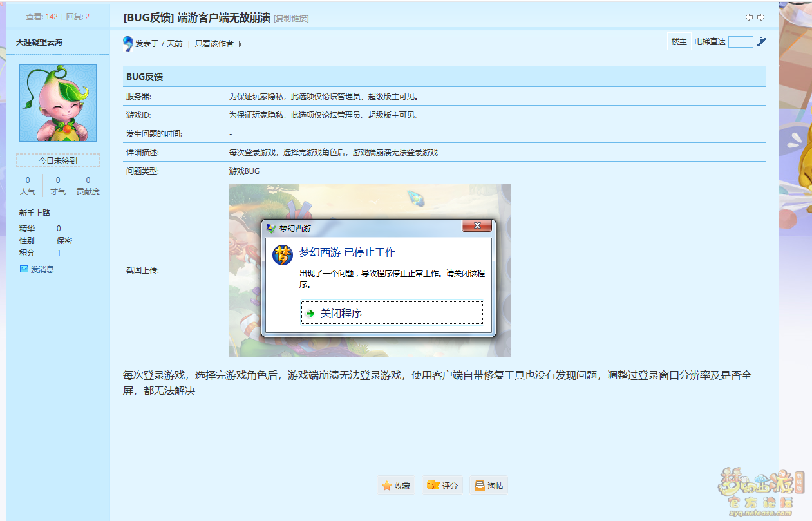Click the star icon on 收藏

[386, 486]
